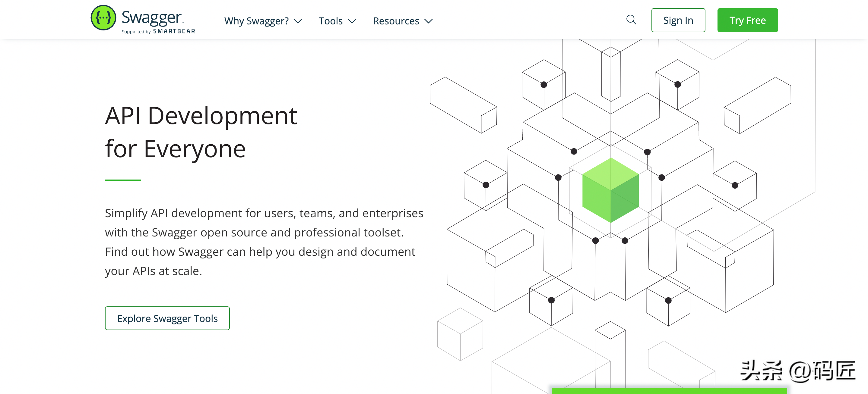Screen dimensions: 868x394
Task: Click the Simplify API development paragraph
Action: [x=264, y=242]
